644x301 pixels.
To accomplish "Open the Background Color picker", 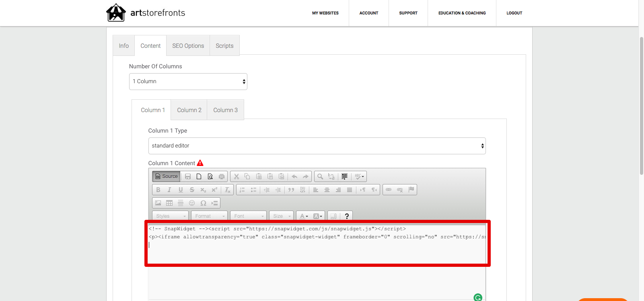I will click(x=317, y=216).
